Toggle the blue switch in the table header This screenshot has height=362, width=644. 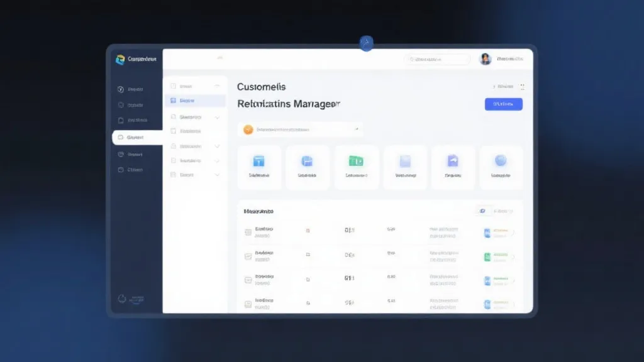[482, 210]
